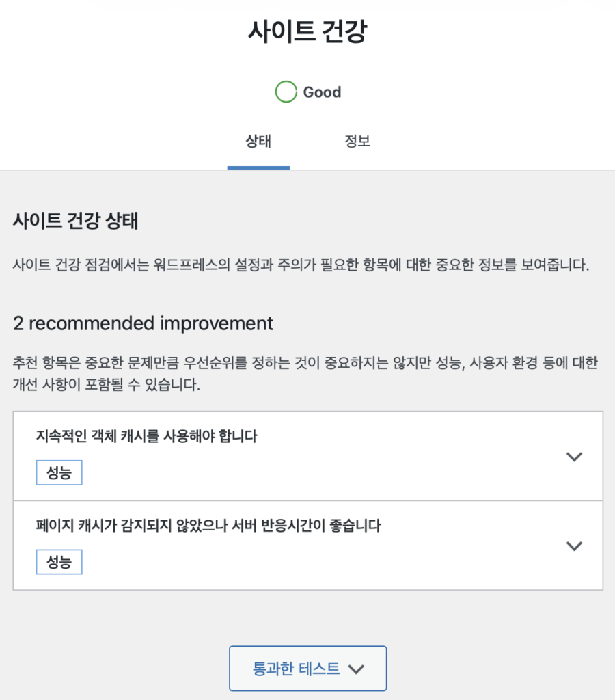Click the 워드프레스 설정 description sentence

[x=301, y=265]
